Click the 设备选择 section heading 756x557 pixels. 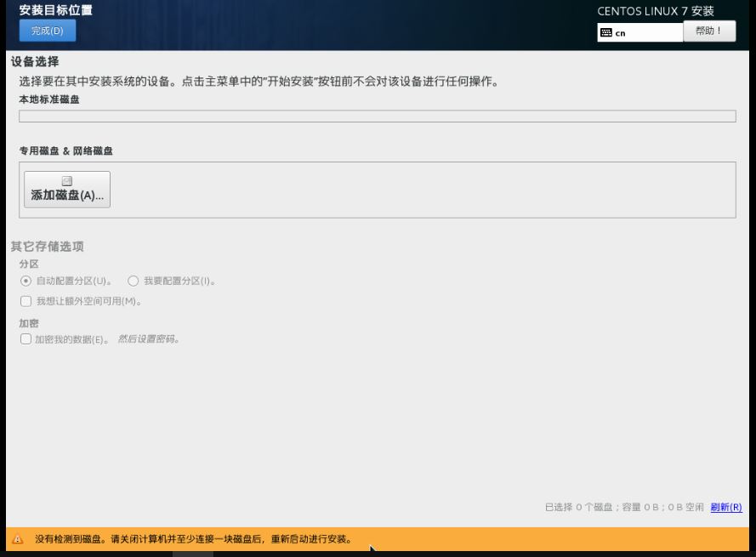[x=35, y=62]
